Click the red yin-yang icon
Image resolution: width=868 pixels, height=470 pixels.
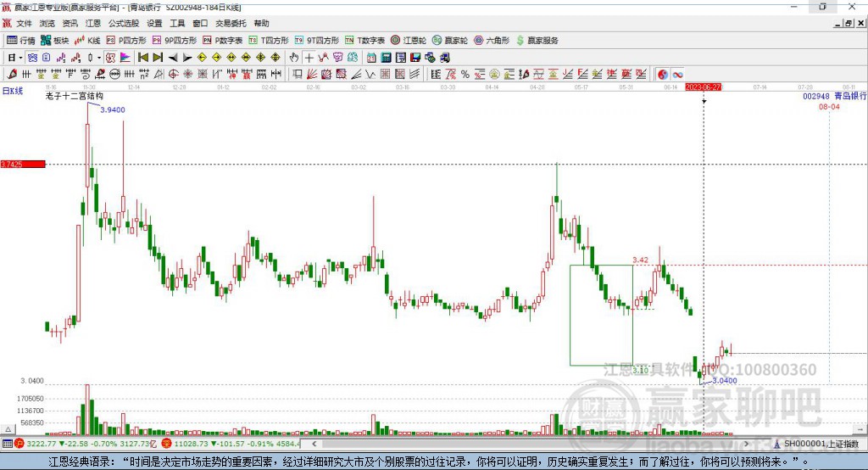pos(663,75)
